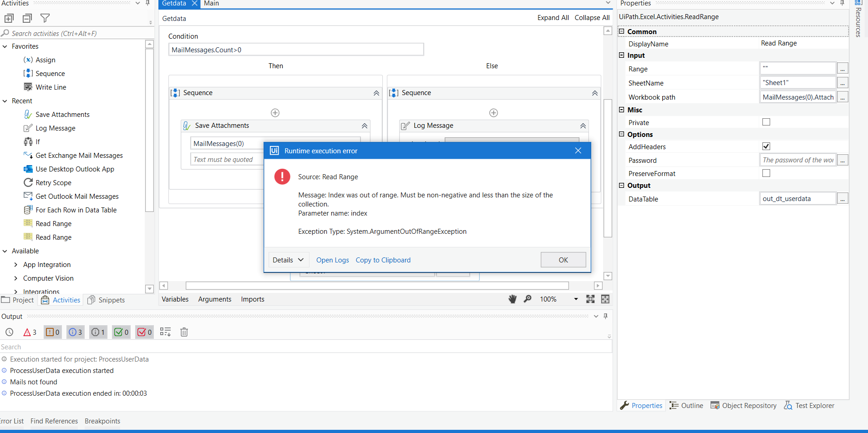This screenshot has height=433, width=868.
Task: Open the Snippets panel tab
Action: point(106,300)
